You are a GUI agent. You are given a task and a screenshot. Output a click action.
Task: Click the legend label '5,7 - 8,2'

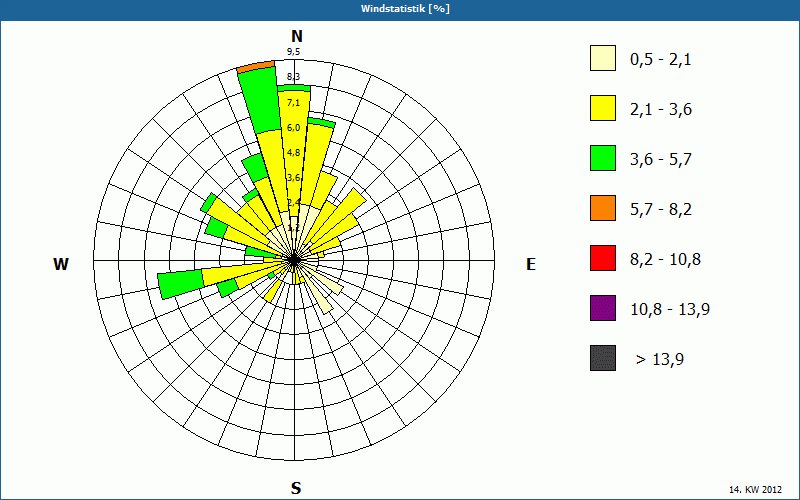(x=661, y=210)
